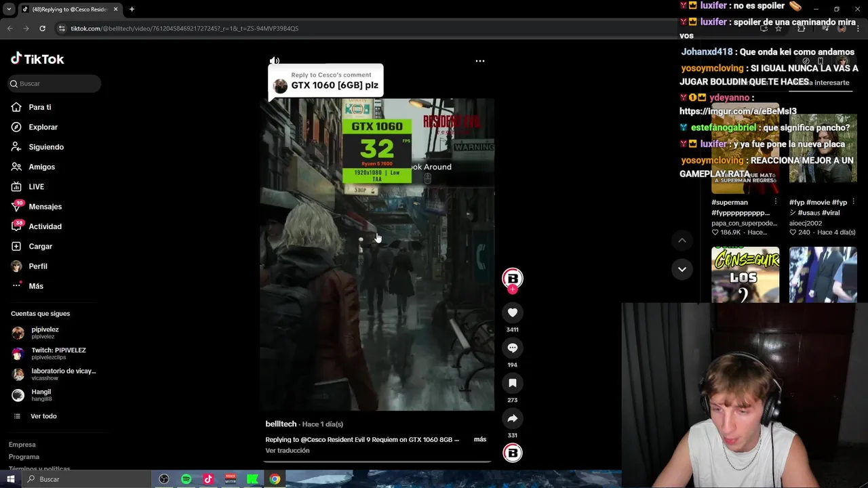Viewport: 868px width, 488px height.
Task: Save video with bookmark icon
Action: tap(513, 383)
